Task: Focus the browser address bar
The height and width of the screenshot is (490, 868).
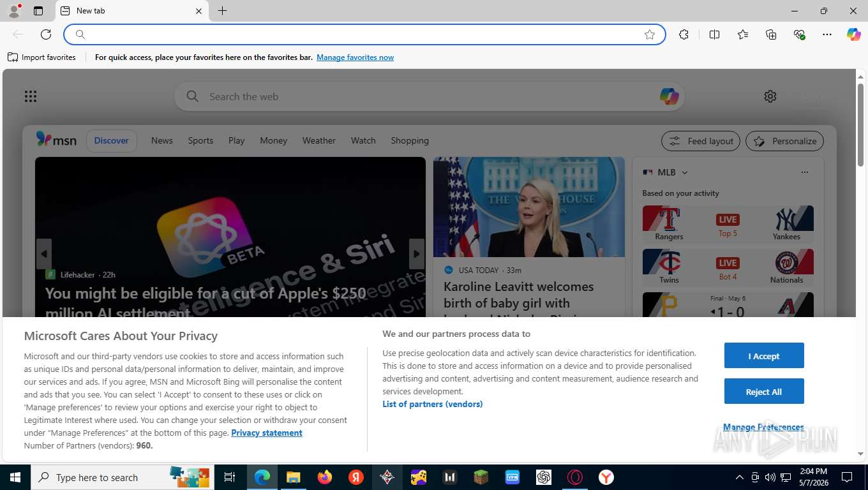Action: [x=364, y=34]
